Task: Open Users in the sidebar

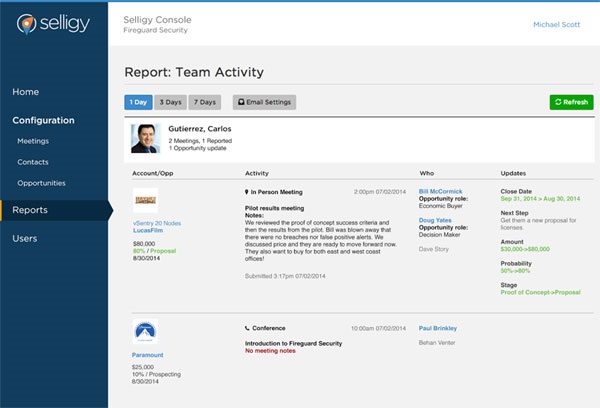Action: pyautogui.click(x=25, y=238)
